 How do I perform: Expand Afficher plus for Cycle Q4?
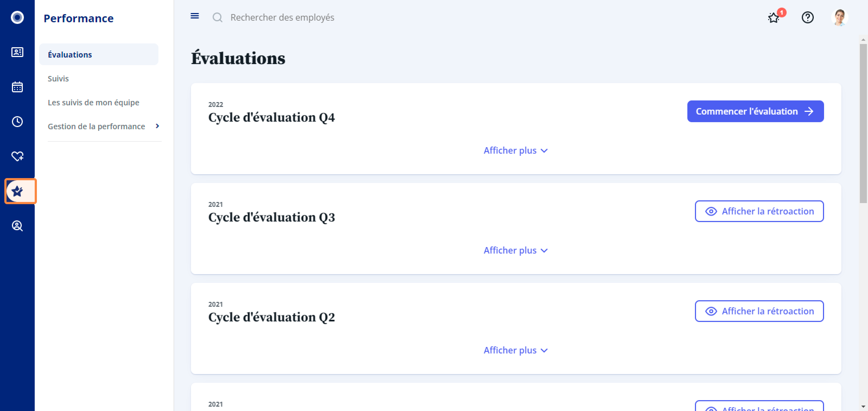coord(516,150)
